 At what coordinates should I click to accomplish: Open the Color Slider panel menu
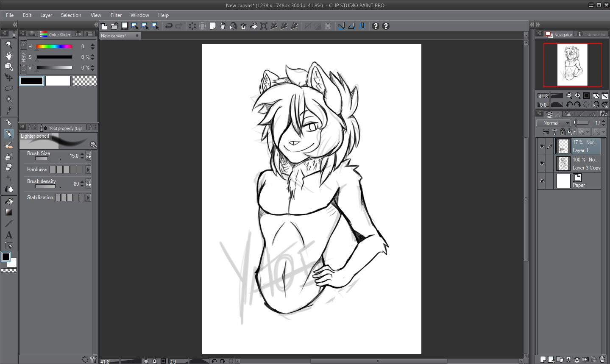point(22,33)
